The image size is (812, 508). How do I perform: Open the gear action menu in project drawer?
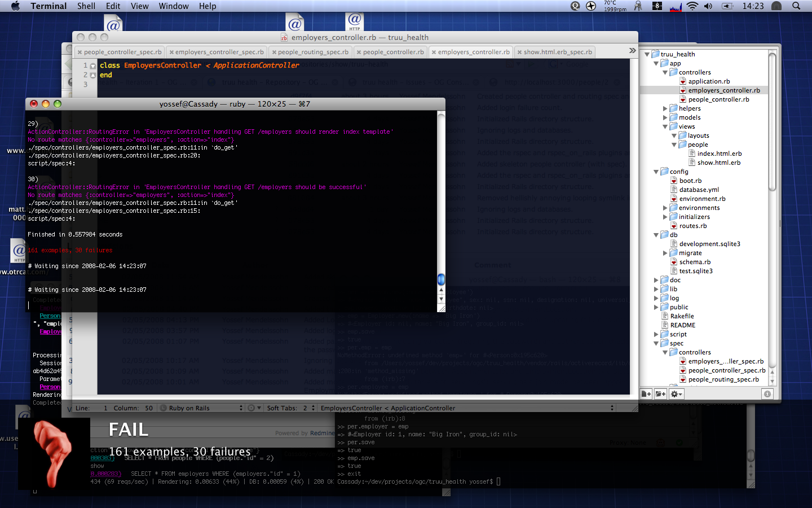click(676, 394)
